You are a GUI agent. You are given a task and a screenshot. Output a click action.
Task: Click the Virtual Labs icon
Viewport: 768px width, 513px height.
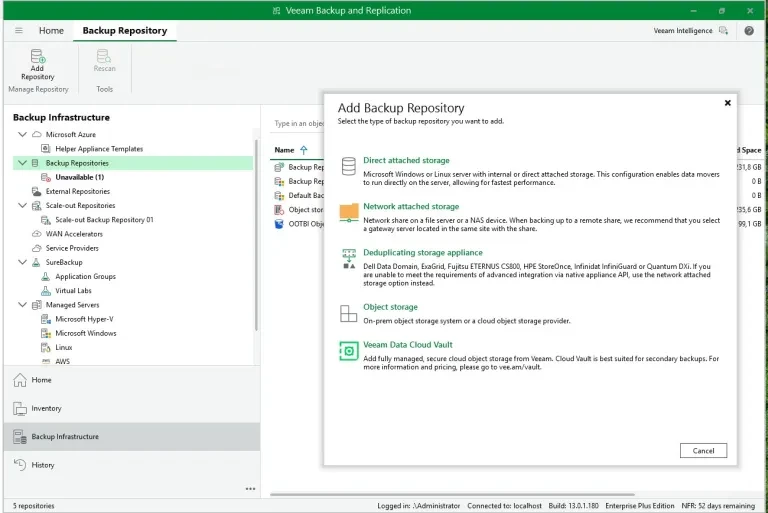tap(46, 291)
